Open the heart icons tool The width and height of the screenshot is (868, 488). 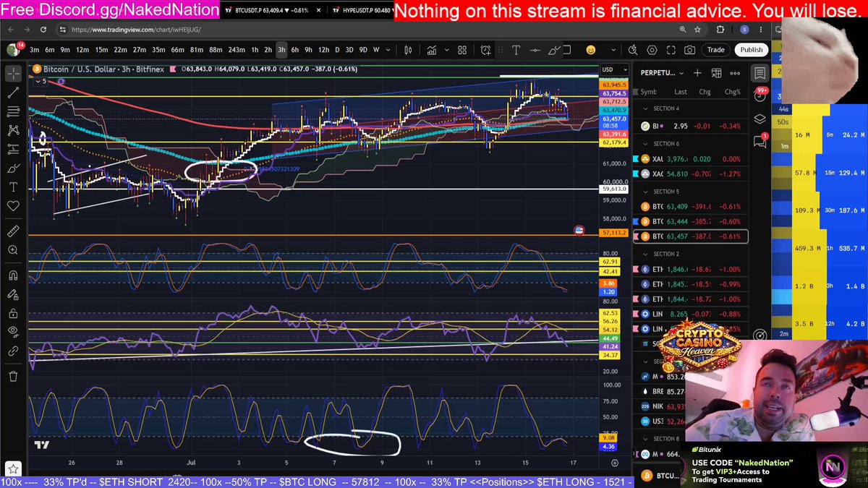[13, 206]
